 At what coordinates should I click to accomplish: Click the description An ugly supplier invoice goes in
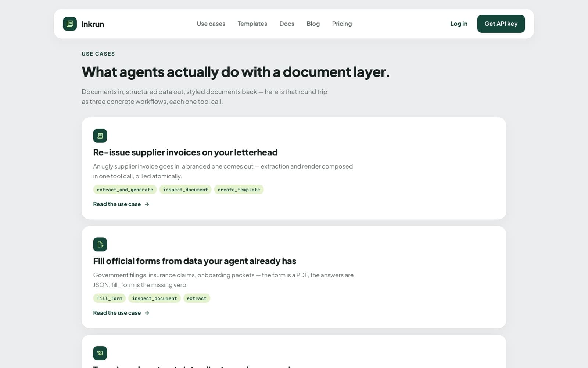click(x=223, y=171)
